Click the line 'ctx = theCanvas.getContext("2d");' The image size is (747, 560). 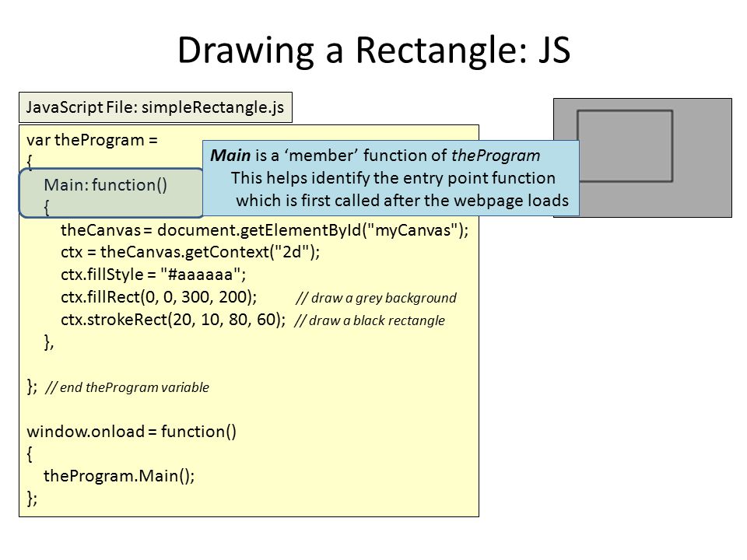(191, 251)
